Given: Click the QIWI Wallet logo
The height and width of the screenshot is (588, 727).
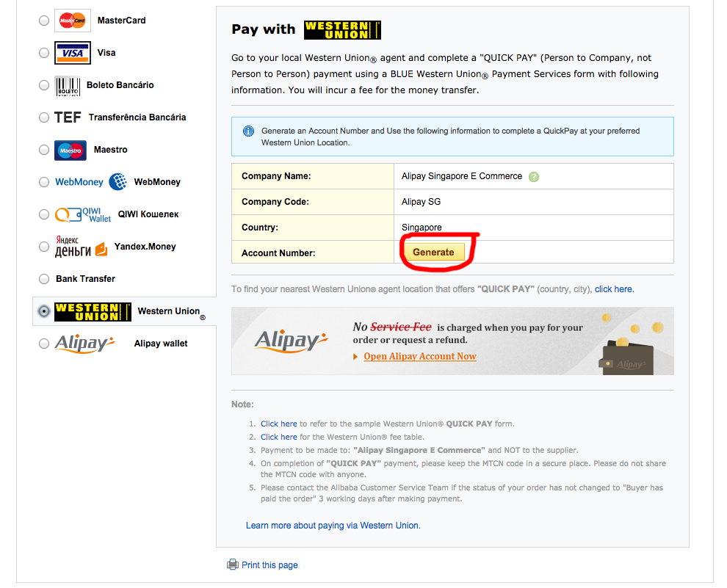Looking at the screenshot, I should point(83,215).
